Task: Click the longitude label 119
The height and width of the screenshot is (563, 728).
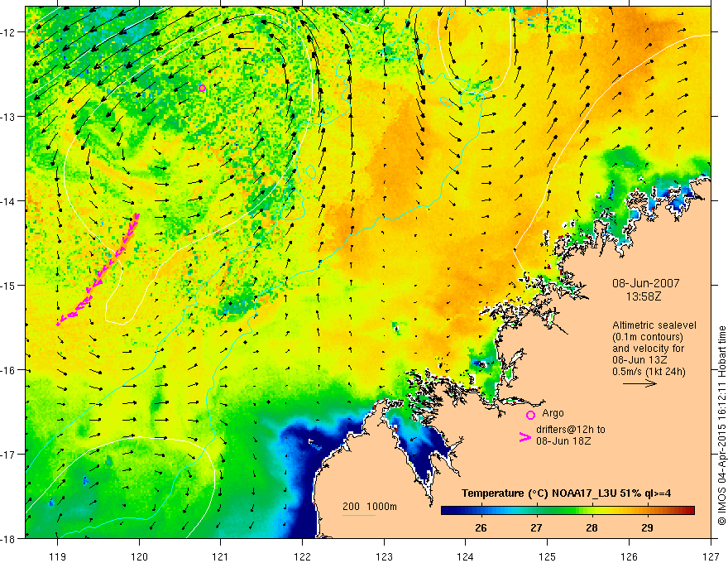Action: coord(58,556)
